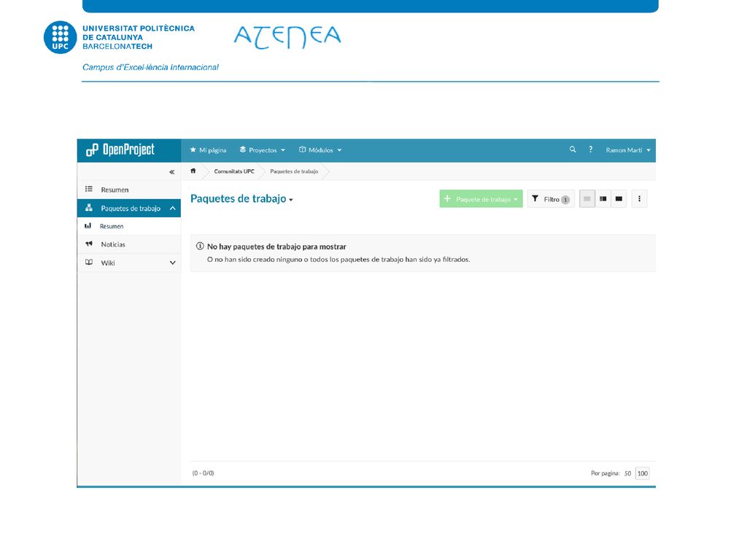Viewport: 747px width, 560px height.
Task: Click the home breadcrumb icon
Action: (193, 171)
